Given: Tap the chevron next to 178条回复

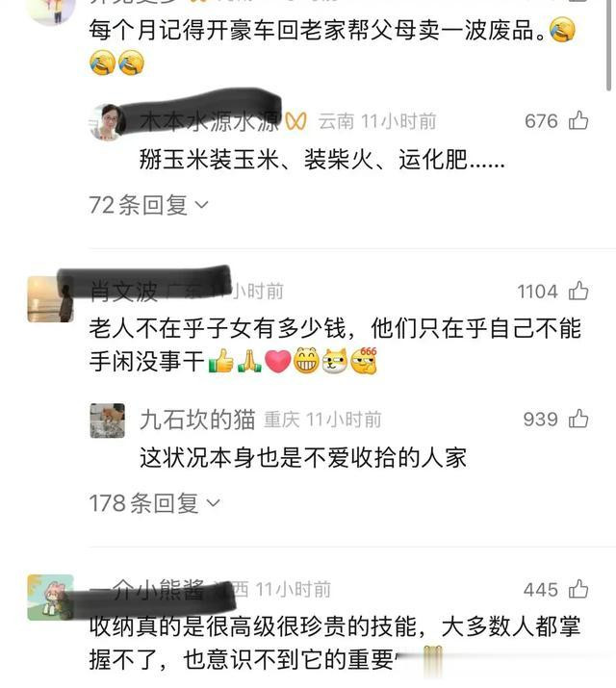Looking at the screenshot, I should point(213,503).
